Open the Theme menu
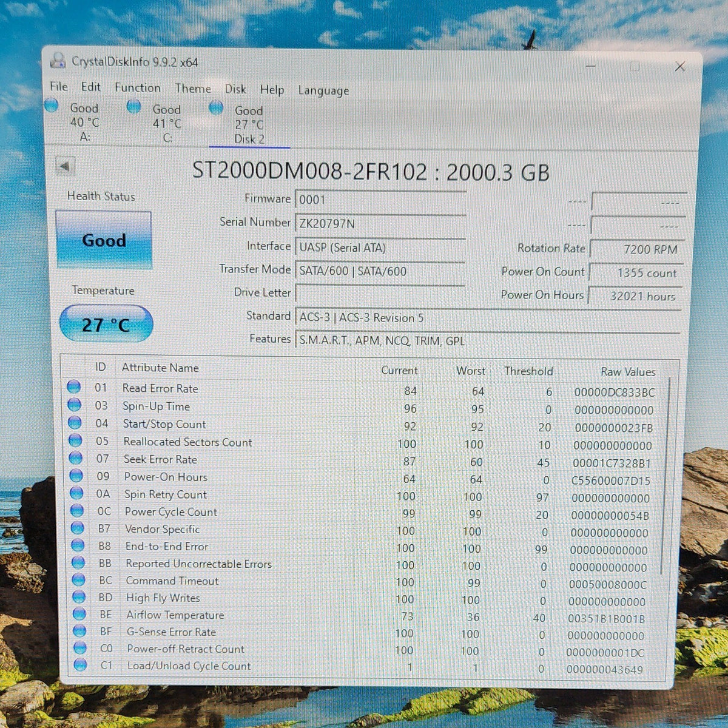 (x=193, y=89)
